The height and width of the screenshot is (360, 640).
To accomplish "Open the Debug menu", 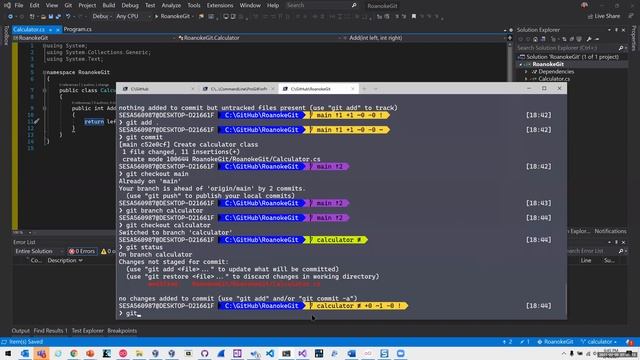I will point(130,5).
